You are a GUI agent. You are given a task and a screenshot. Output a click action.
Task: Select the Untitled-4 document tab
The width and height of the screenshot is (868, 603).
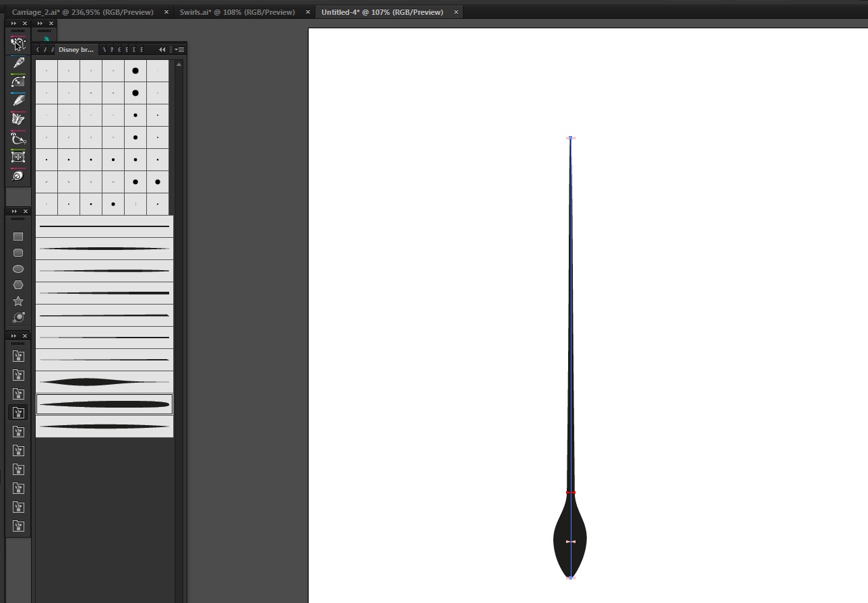(382, 12)
